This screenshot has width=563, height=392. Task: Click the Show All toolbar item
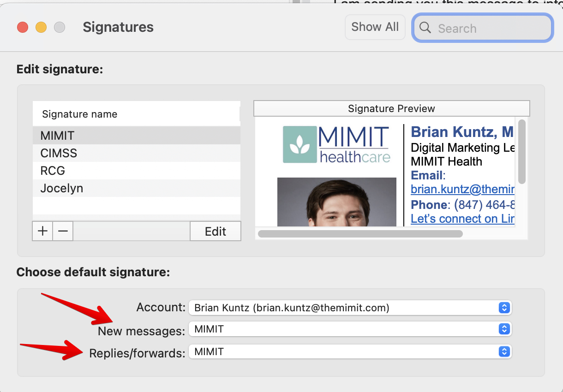375,27
